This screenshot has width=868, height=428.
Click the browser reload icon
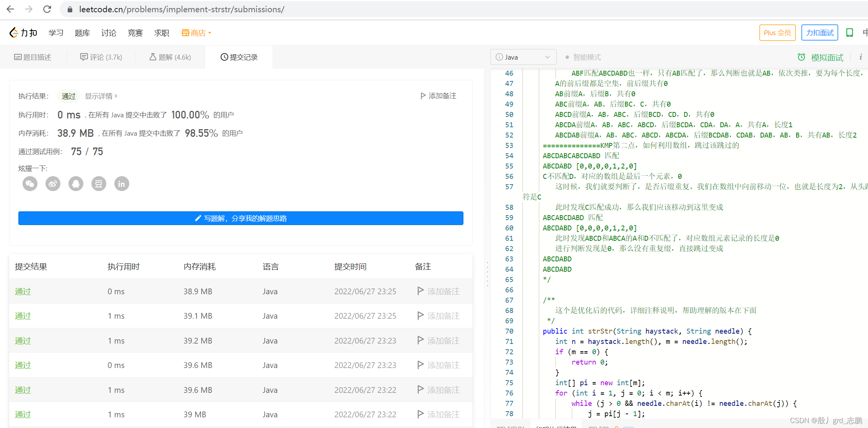pos(47,9)
